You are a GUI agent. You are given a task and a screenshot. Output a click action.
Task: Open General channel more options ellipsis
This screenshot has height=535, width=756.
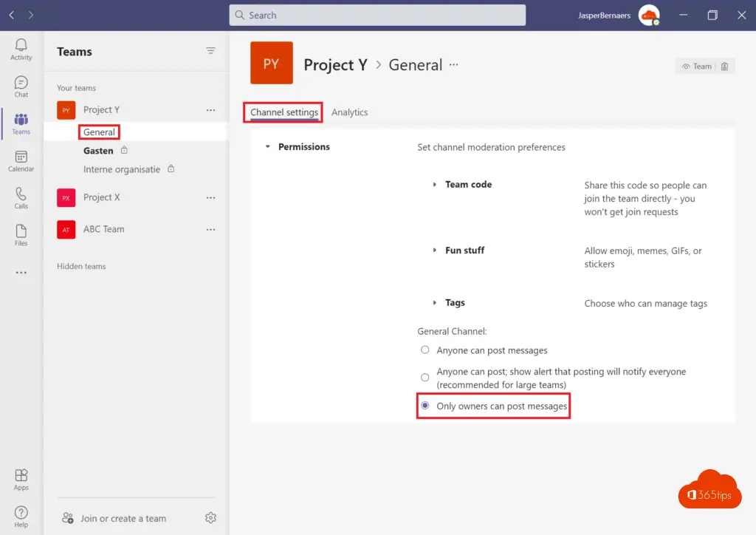(454, 64)
